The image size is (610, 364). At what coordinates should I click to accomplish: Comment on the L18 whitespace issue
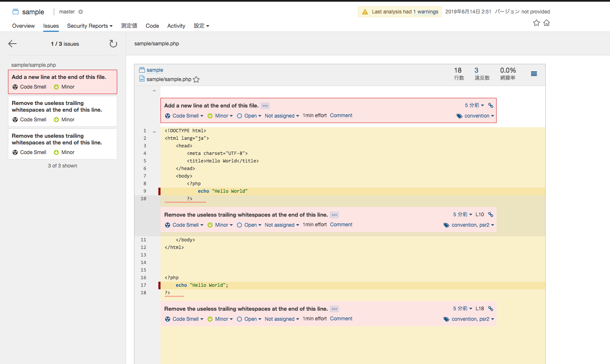341,319
